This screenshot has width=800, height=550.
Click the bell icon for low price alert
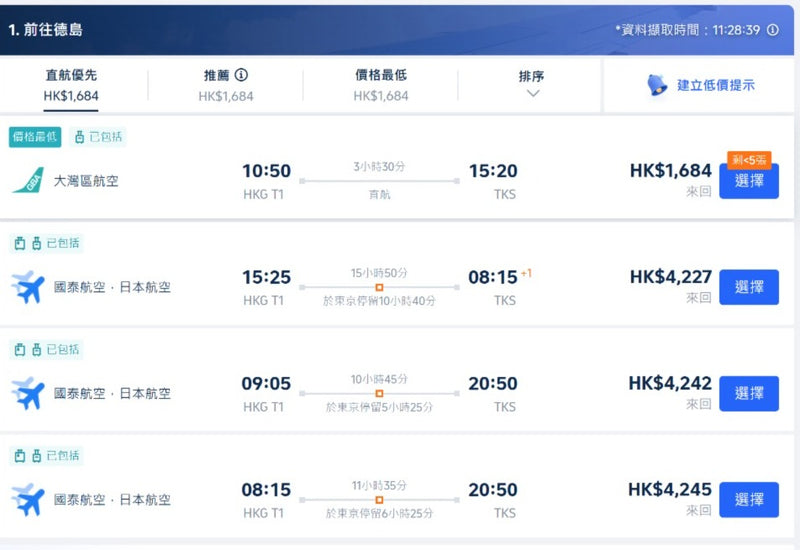(658, 85)
